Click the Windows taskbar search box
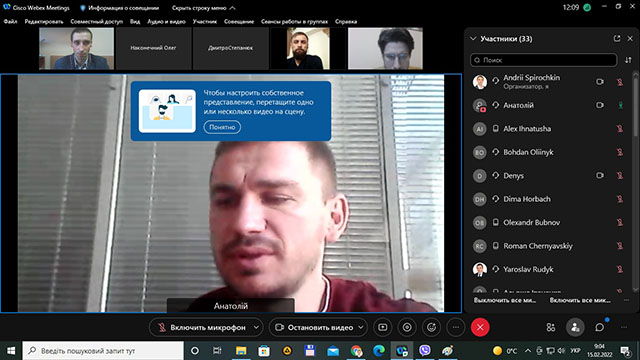 point(103,350)
